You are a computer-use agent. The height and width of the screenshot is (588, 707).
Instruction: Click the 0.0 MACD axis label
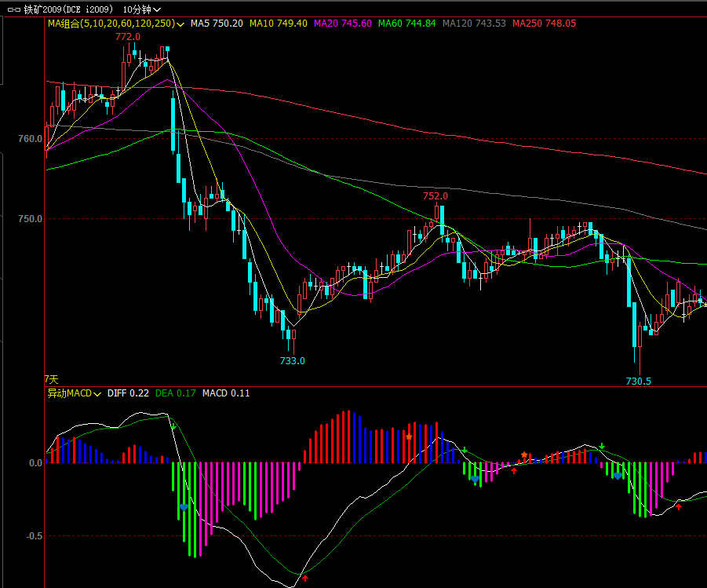click(x=35, y=463)
